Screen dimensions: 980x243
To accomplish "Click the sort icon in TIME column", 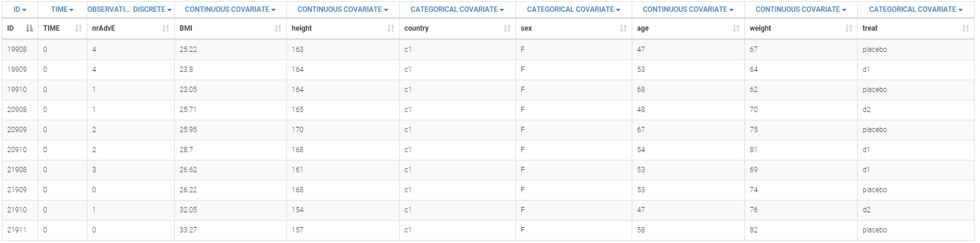I will 79,28.
